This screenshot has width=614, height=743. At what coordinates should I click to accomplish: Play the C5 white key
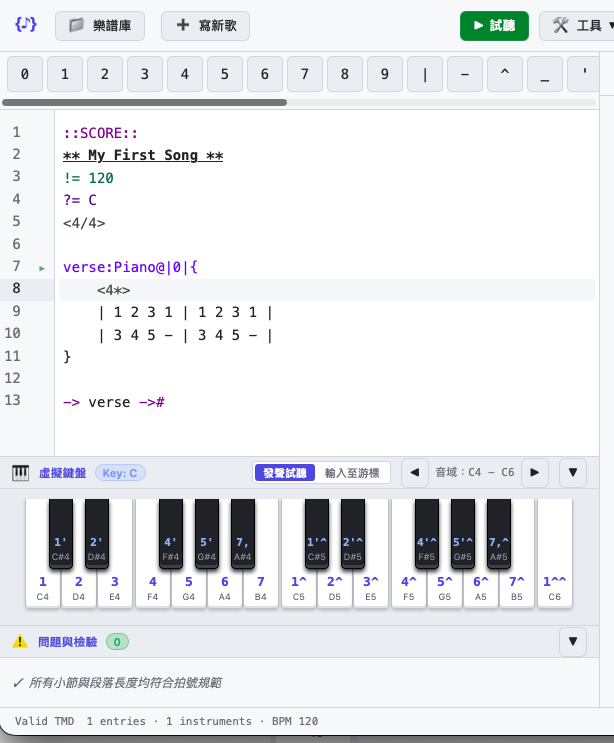point(298,588)
